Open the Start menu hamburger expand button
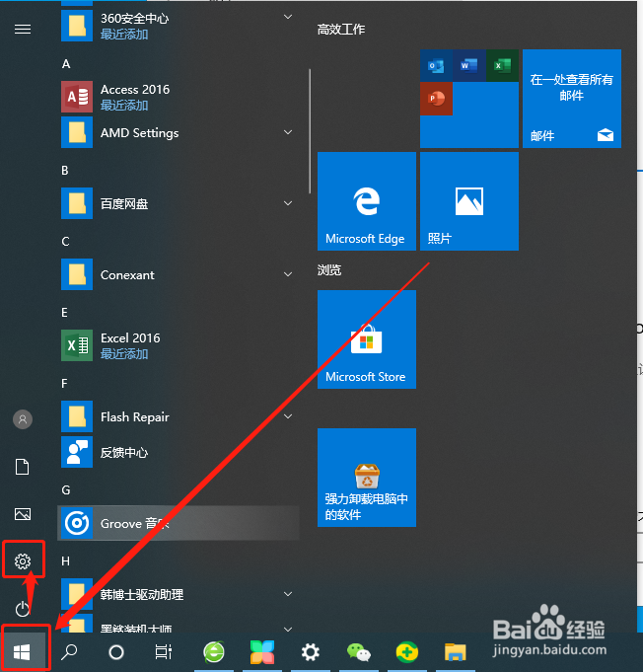643x672 pixels. coord(23,30)
